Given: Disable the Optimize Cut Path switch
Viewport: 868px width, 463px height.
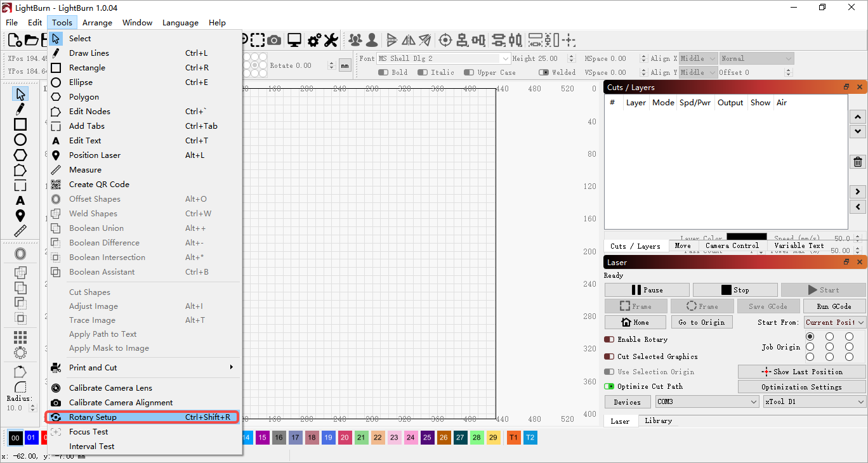Looking at the screenshot, I should pyautogui.click(x=609, y=386).
